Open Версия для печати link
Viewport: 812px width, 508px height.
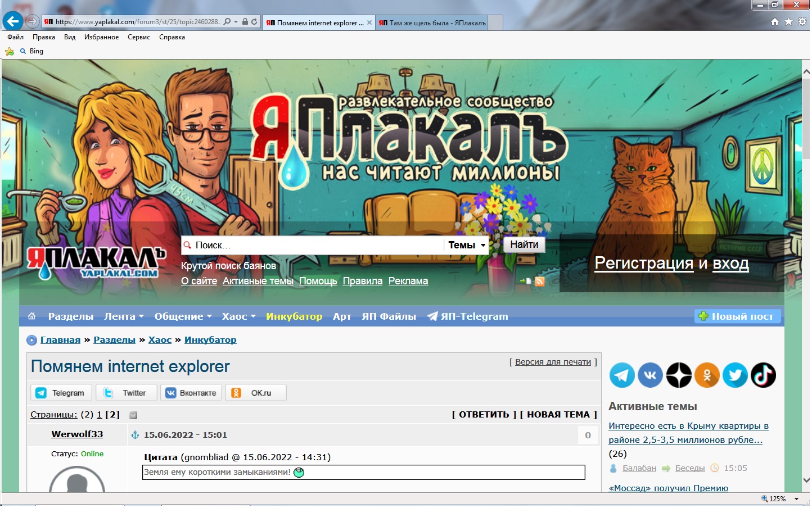coord(553,362)
